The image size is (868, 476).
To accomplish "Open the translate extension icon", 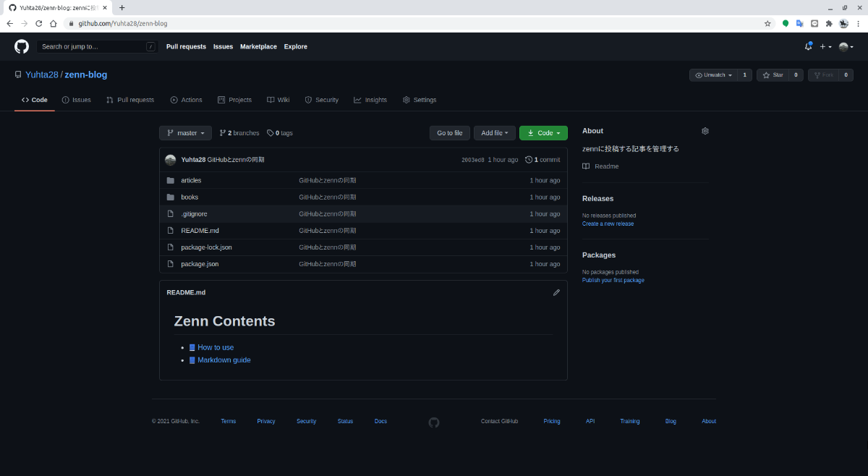I will point(800,23).
